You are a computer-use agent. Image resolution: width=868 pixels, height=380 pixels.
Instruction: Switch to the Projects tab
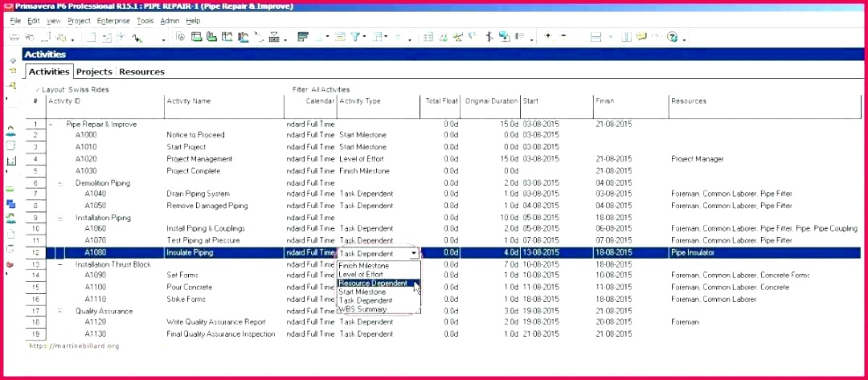94,72
